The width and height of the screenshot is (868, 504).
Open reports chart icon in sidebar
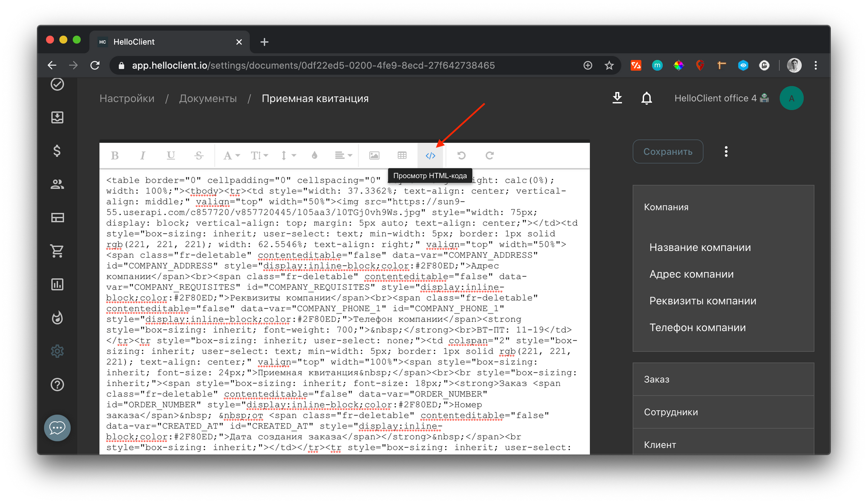click(57, 284)
